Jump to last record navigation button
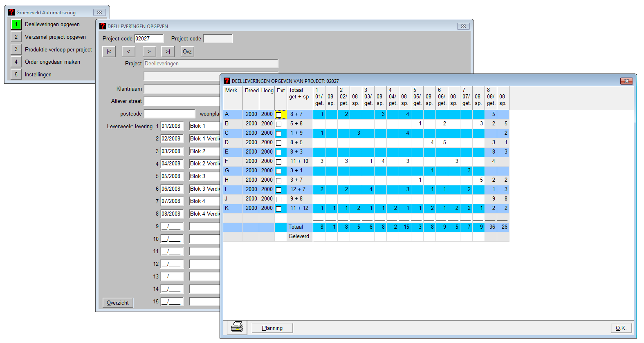644x343 pixels. pos(168,51)
